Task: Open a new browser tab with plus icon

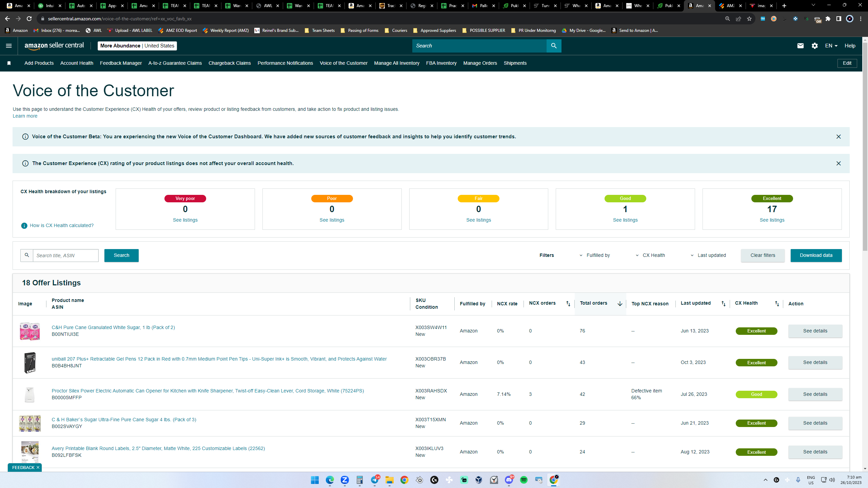Action: point(784,6)
